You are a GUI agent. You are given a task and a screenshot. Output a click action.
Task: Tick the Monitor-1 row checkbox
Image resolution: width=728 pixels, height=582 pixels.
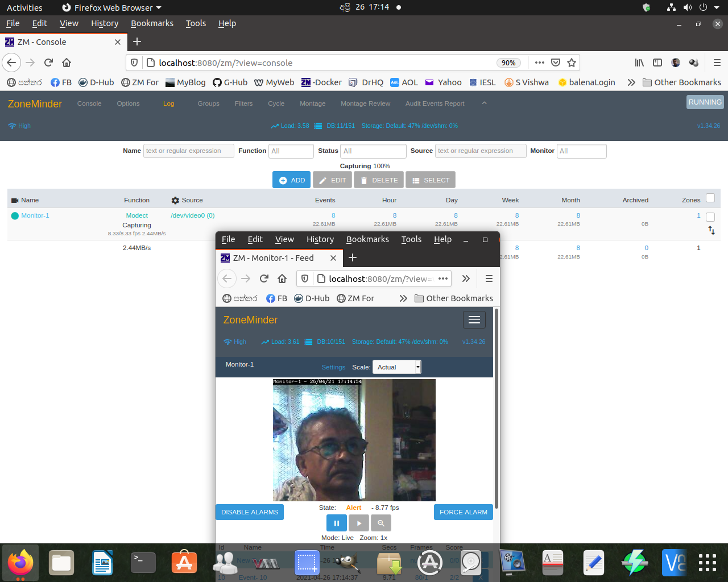[710, 217]
